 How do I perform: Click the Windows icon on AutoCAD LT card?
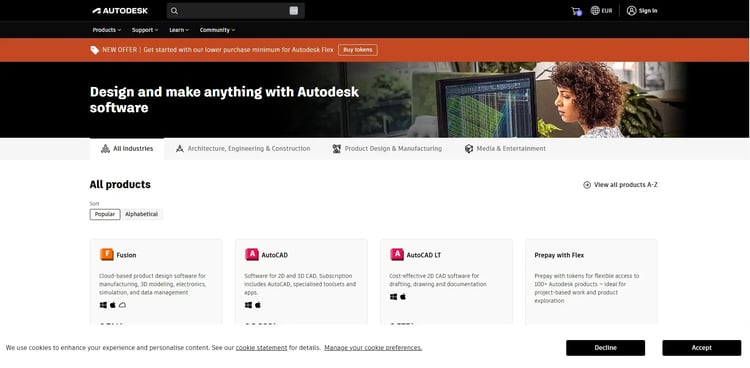[x=394, y=297]
